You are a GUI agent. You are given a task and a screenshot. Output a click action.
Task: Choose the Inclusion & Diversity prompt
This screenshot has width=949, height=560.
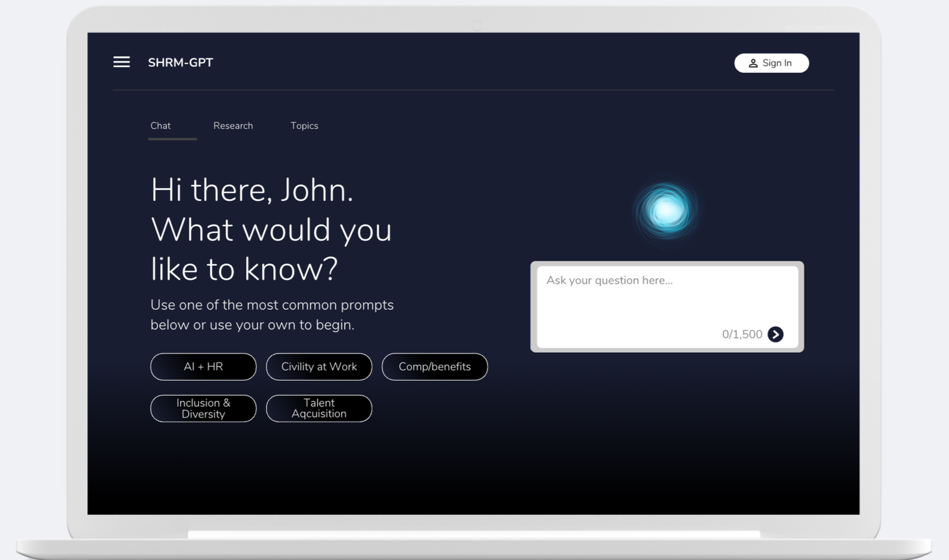coord(203,408)
